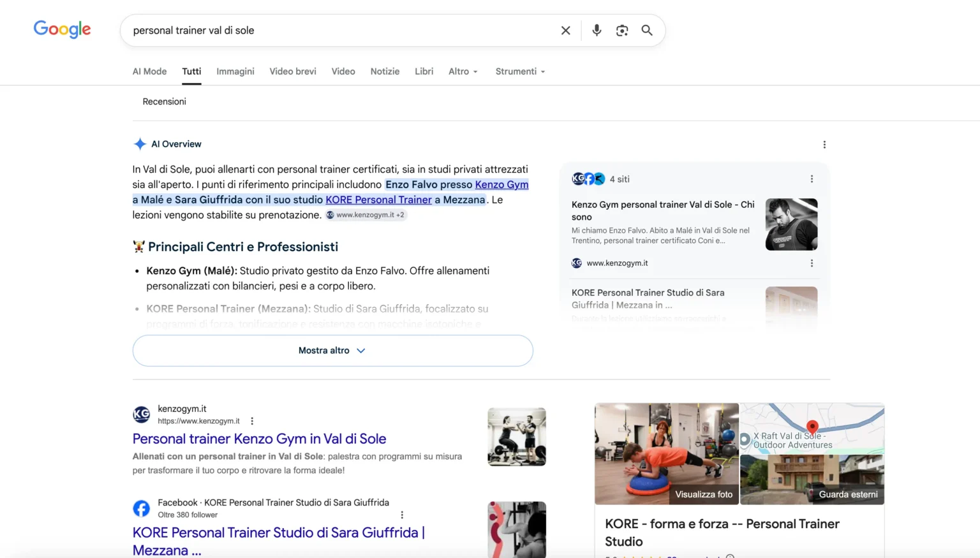
Task: Click the https://www.kenzogym.it URL text
Action: (198, 421)
